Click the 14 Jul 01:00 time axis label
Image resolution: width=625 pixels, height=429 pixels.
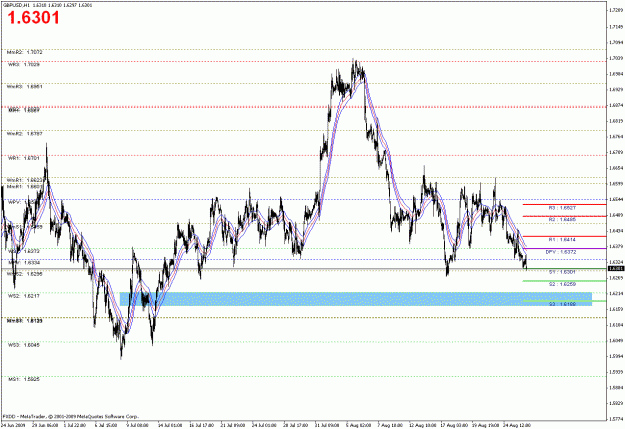click(170, 425)
